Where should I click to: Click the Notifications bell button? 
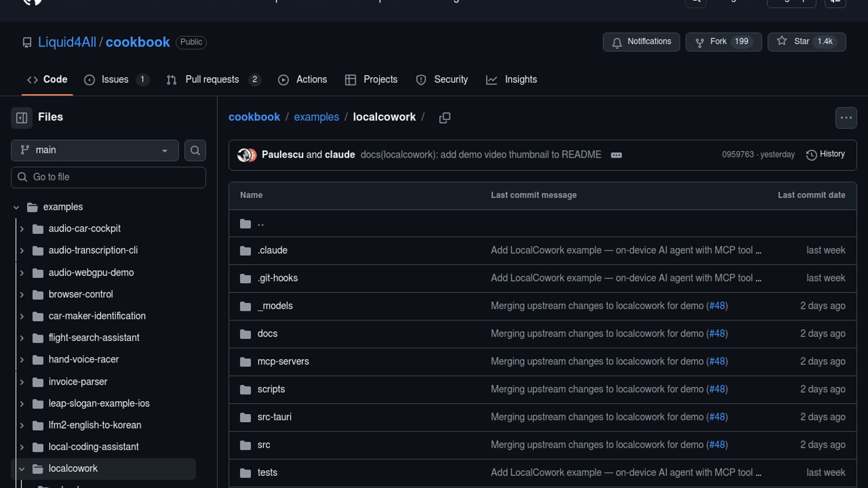pos(641,42)
